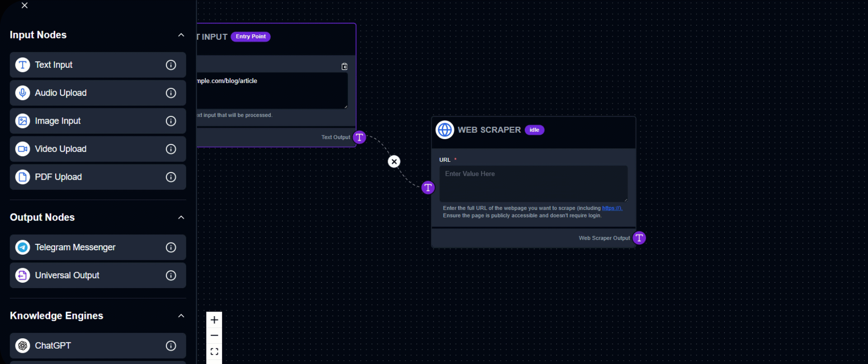This screenshot has height=364, width=868.
Task: Click the URL field in Web Scraper
Action: (x=533, y=183)
